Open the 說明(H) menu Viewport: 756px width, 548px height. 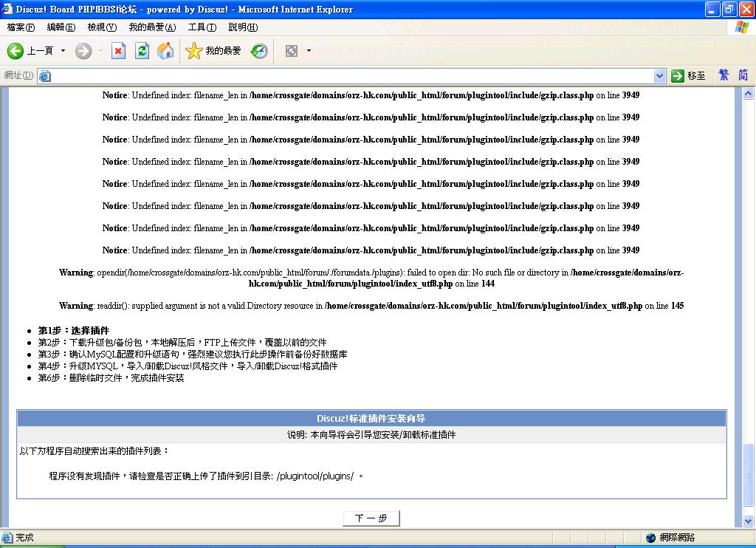(x=243, y=27)
